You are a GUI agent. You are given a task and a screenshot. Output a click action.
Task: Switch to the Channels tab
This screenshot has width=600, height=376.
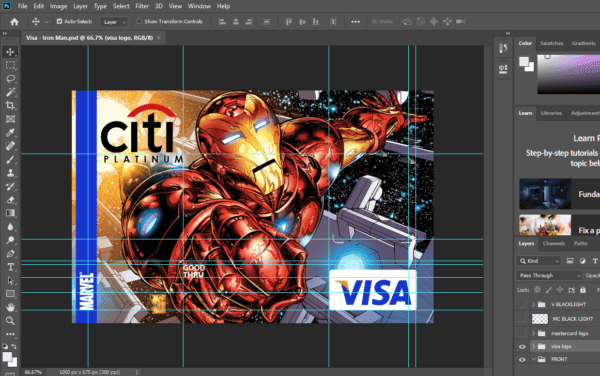click(x=554, y=243)
